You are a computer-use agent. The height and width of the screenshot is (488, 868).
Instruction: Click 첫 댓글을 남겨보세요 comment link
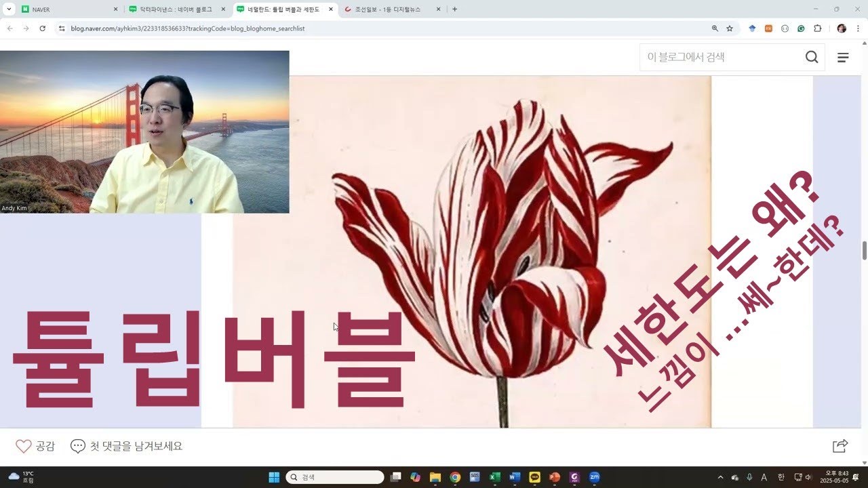127,446
